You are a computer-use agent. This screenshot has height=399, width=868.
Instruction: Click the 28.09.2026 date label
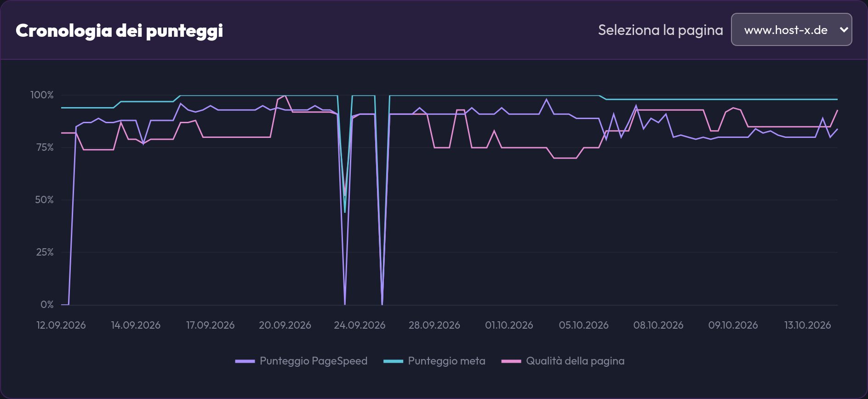tap(434, 325)
